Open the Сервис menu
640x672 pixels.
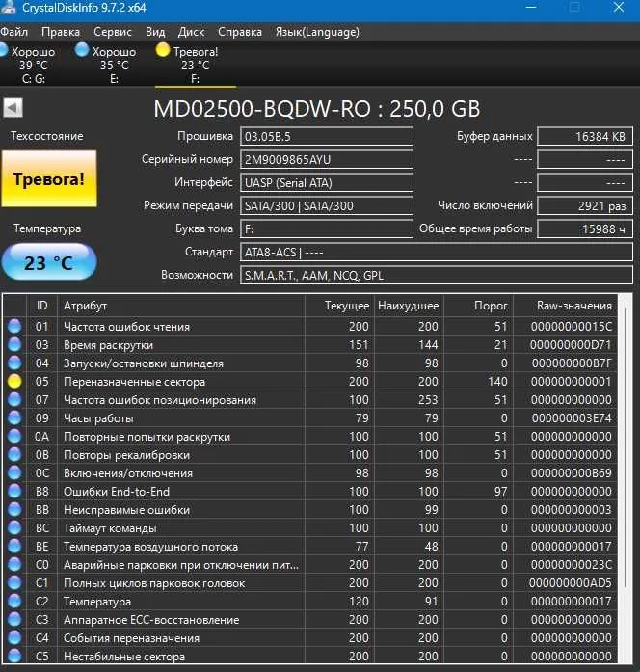pos(112,32)
